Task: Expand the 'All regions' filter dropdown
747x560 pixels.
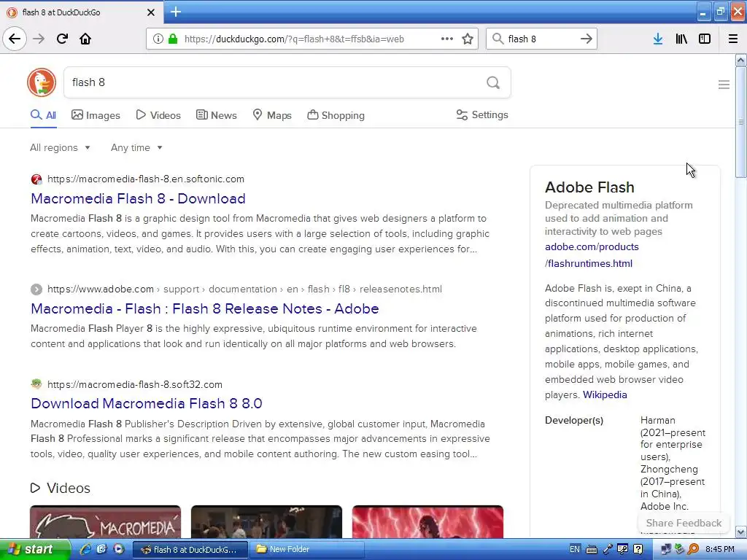Action: (x=60, y=147)
